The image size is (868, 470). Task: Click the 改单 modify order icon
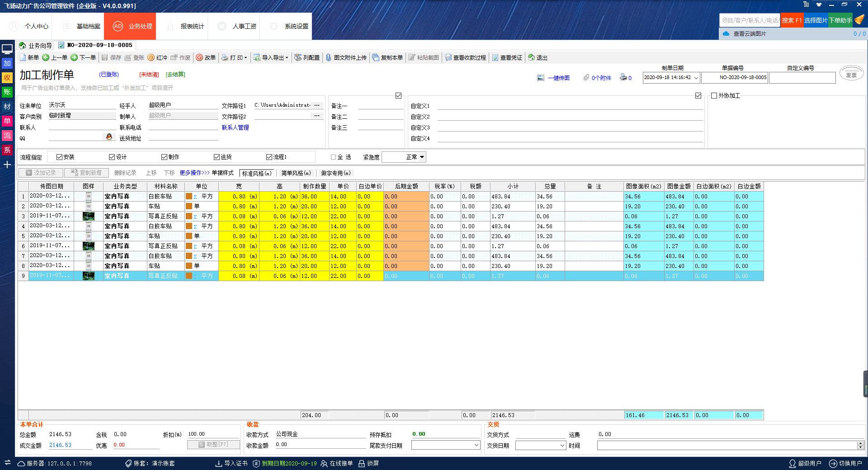(199, 58)
